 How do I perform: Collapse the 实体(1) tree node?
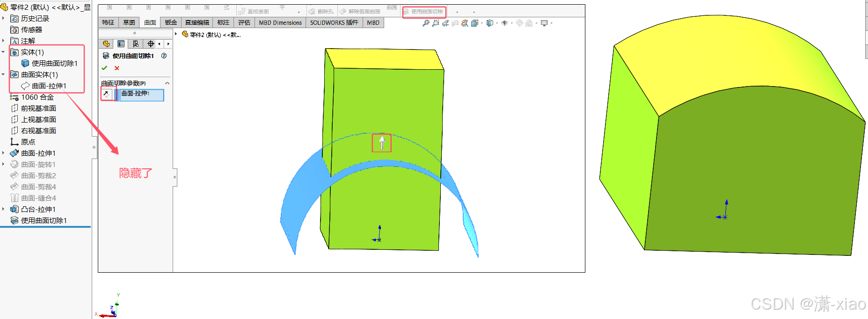[3, 52]
